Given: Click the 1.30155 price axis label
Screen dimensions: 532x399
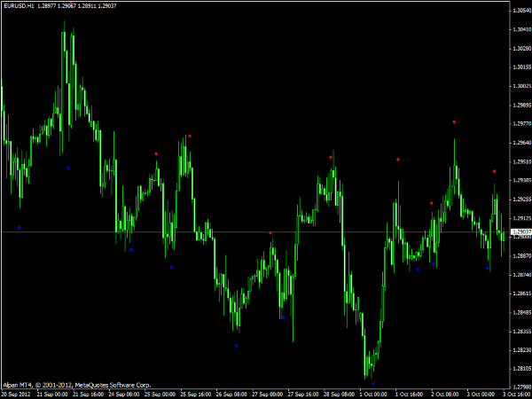Looking at the screenshot, I should coord(522,67).
